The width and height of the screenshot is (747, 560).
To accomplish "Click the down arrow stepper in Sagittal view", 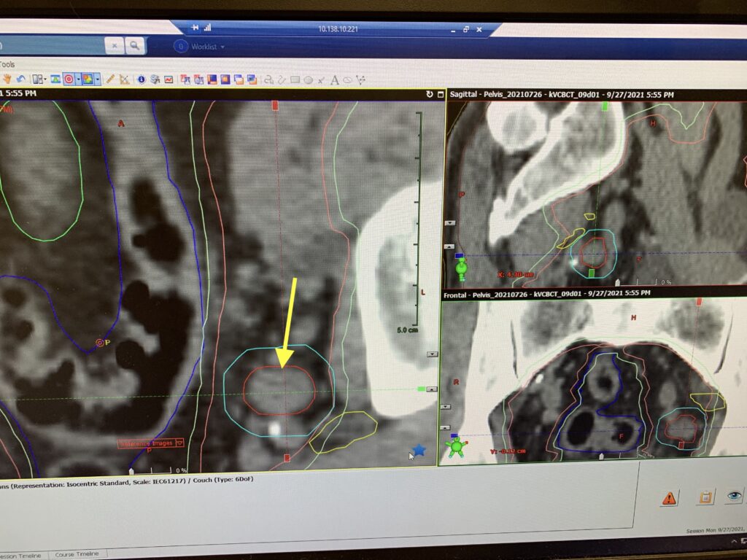I will point(449,223).
